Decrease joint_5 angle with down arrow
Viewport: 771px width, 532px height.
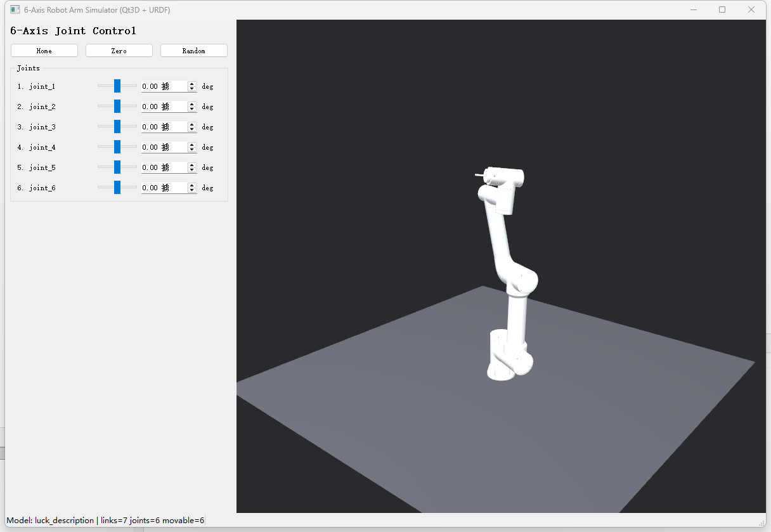click(x=192, y=171)
